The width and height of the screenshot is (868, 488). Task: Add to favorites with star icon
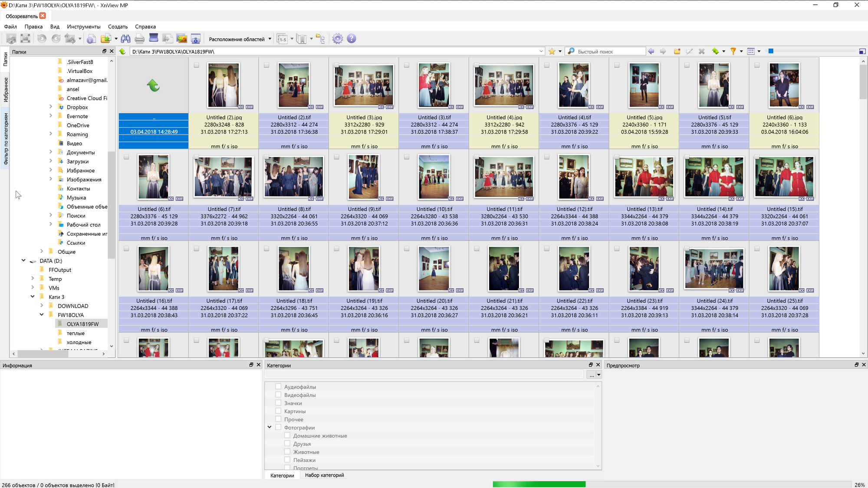click(x=552, y=51)
